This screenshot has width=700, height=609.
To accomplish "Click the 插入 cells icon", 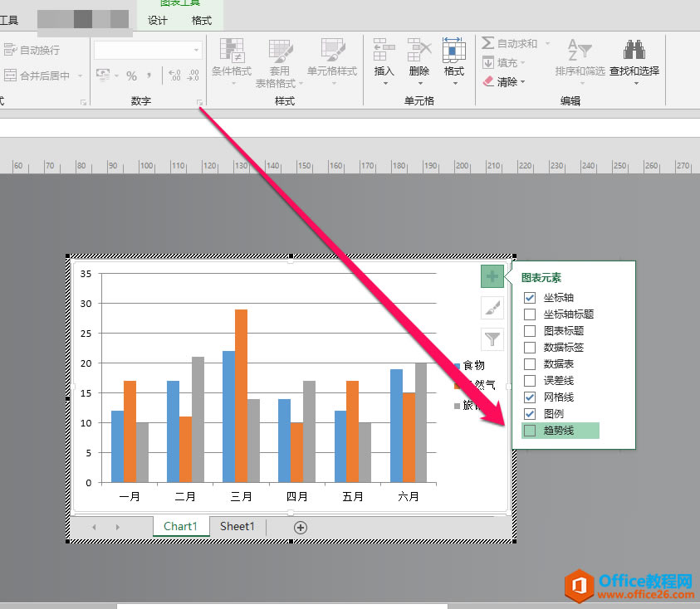I will [384, 51].
